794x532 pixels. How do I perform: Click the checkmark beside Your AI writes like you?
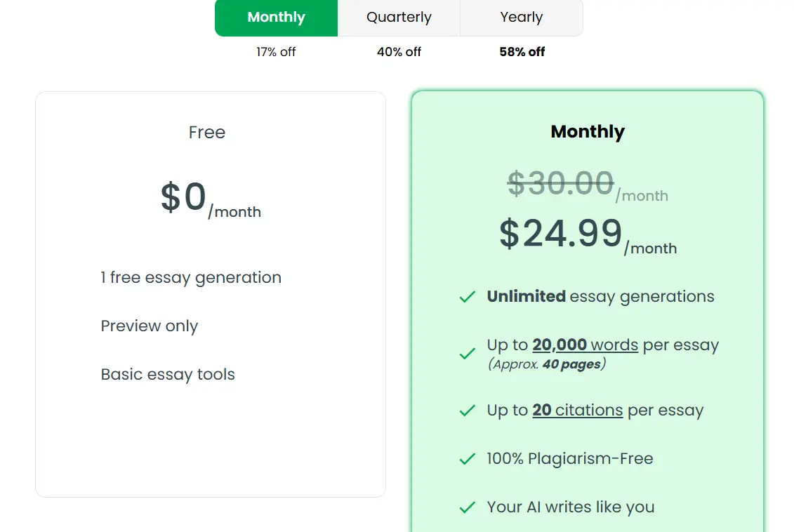point(468,507)
